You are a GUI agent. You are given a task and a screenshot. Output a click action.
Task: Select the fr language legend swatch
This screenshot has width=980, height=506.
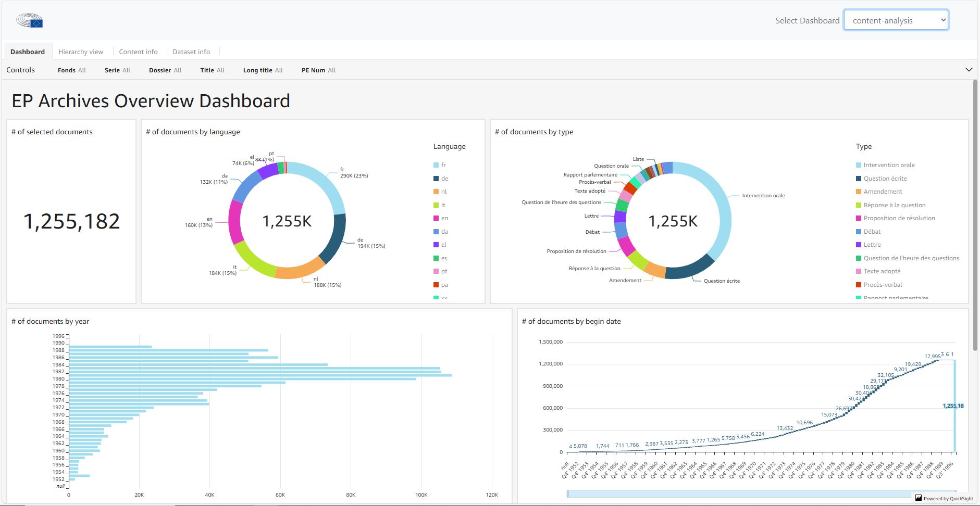pyautogui.click(x=436, y=165)
